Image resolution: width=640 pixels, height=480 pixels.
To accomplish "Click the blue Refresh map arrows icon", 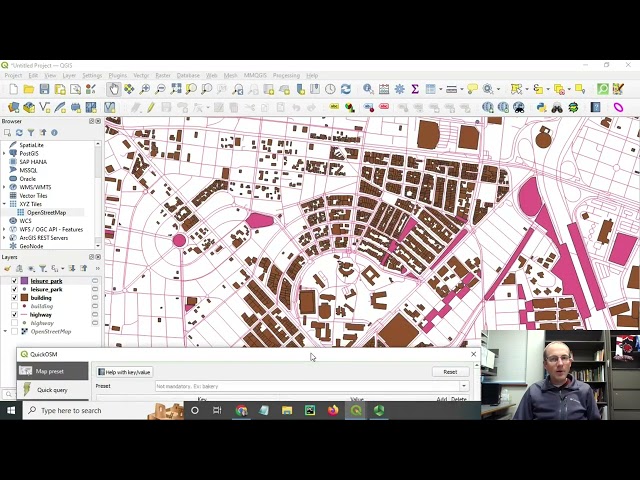I will pyautogui.click(x=346, y=89).
